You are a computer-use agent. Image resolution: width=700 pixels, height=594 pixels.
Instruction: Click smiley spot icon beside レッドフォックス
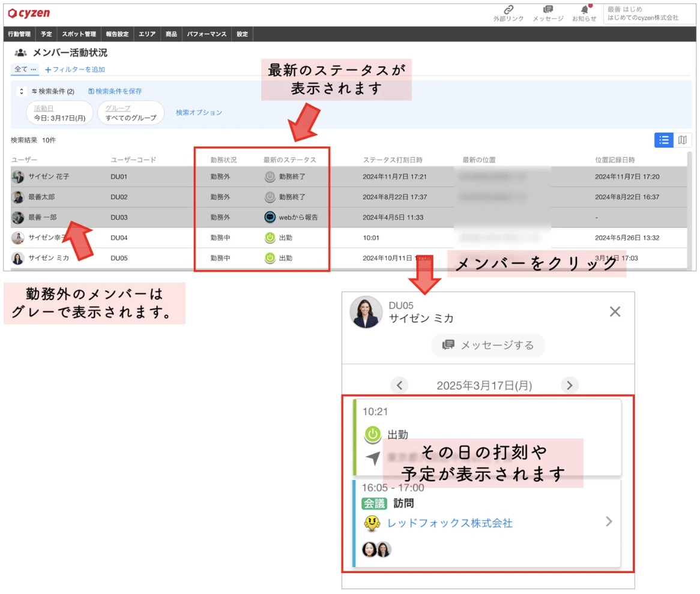point(372,523)
